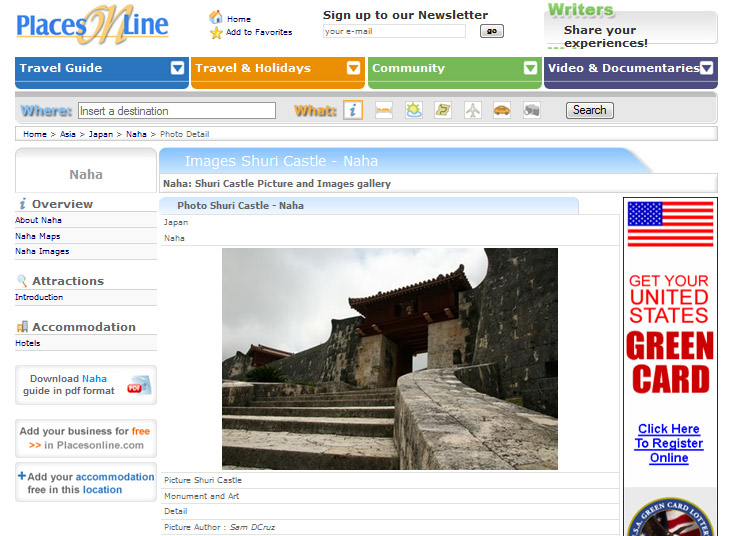Click the plus icon beside Add your accommodation
The height and width of the screenshot is (536, 735).
22,476
